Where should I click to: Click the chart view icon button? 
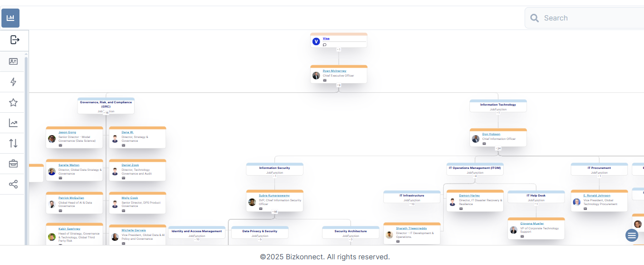point(10,18)
